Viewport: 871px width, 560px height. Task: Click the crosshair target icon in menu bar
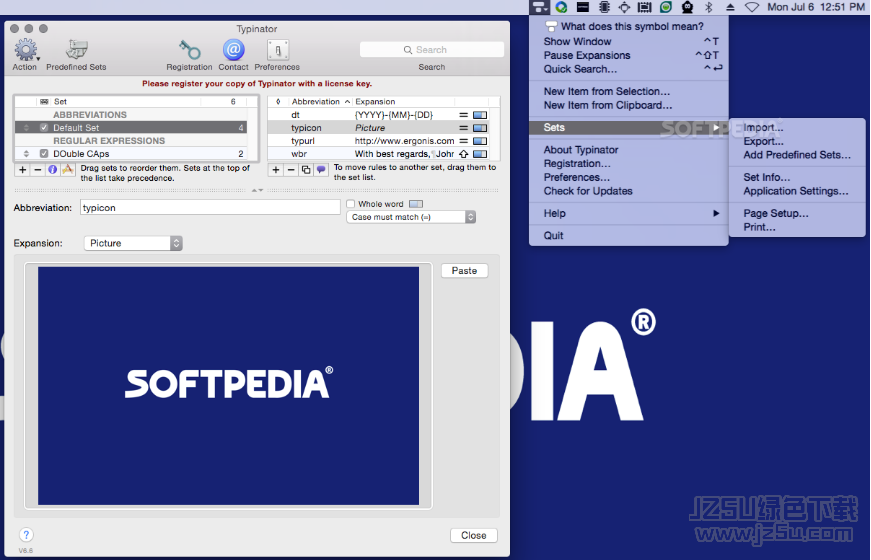[x=624, y=7]
